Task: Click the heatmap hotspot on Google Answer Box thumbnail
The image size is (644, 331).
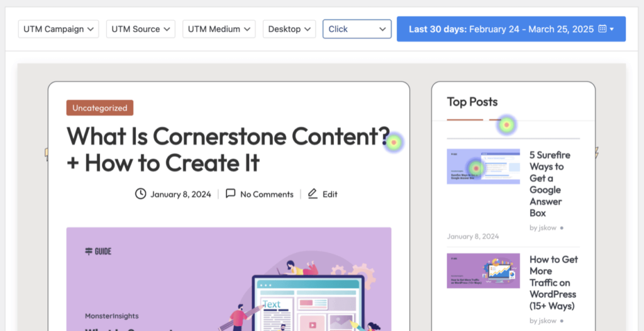Action: 476,168
